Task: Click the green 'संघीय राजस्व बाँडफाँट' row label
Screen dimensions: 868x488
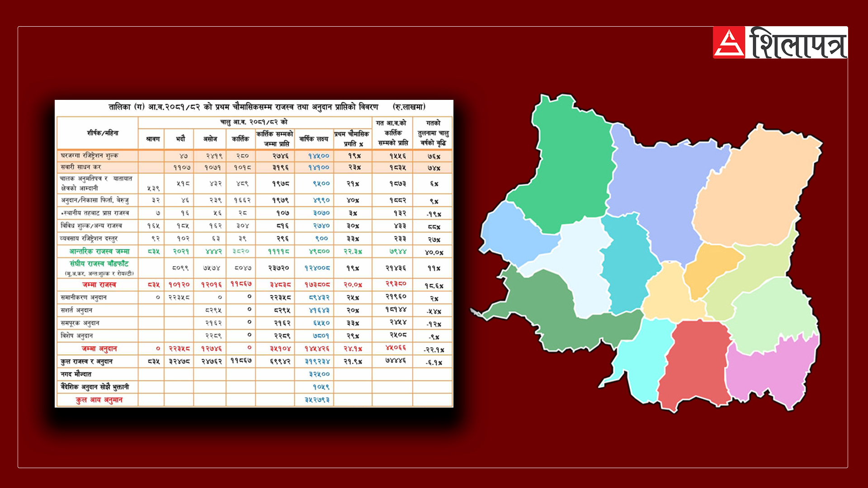Action: (x=99, y=263)
